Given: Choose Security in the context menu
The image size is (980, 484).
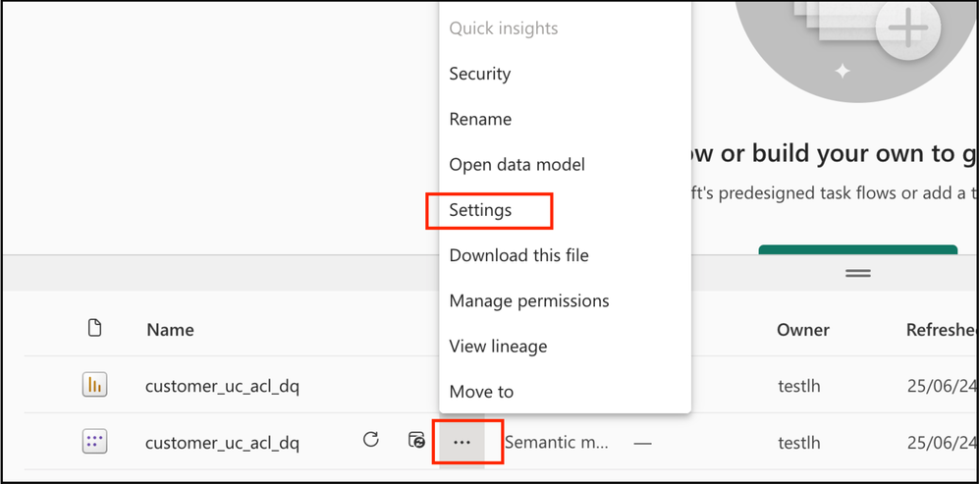Looking at the screenshot, I should pos(480,74).
